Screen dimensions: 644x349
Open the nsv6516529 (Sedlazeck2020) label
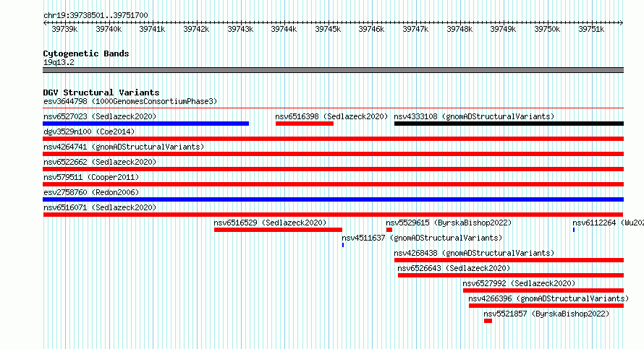(x=270, y=223)
